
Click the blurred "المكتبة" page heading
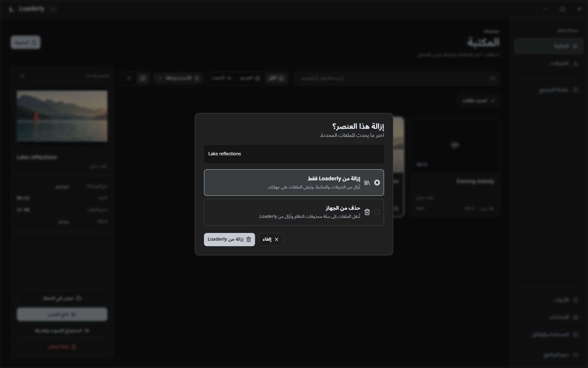pos(483,43)
